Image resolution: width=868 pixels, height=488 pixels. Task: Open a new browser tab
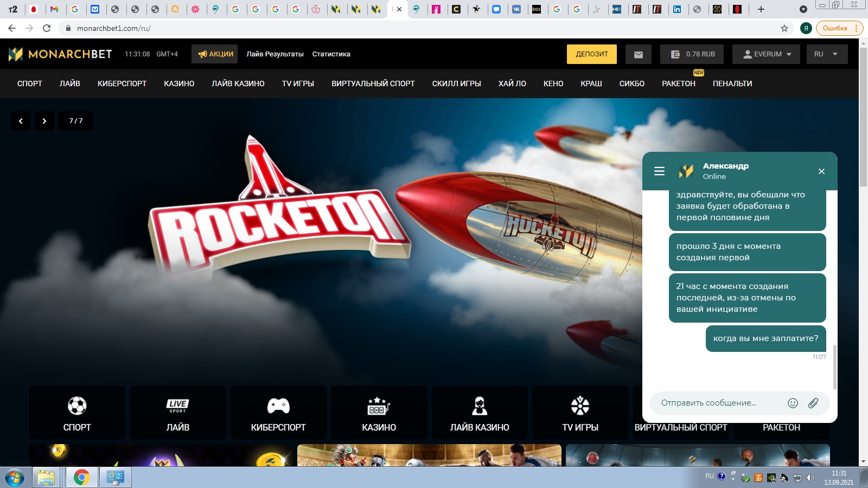point(761,9)
